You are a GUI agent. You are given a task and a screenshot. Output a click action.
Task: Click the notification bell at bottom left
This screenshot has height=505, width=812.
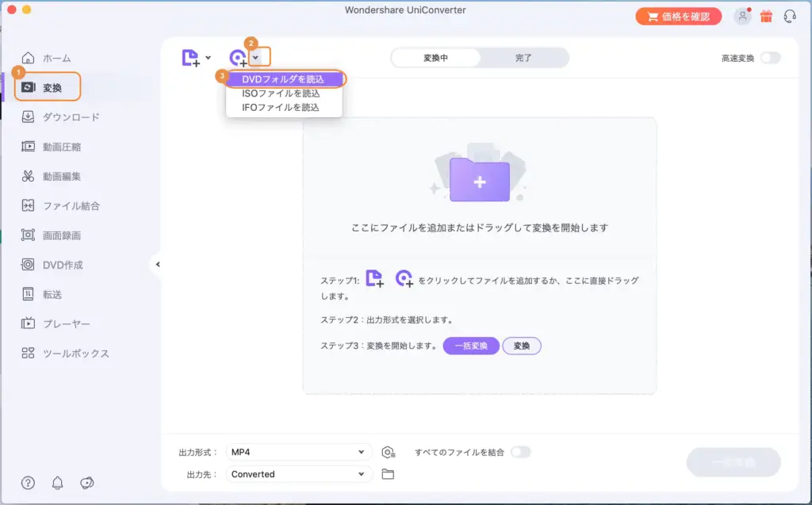[x=56, y=482]
